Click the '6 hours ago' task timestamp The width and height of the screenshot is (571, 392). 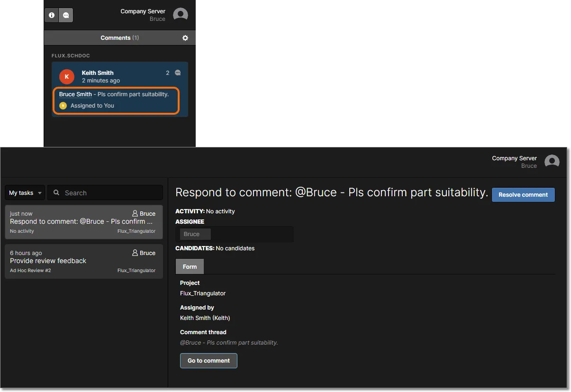click(26, 253)
